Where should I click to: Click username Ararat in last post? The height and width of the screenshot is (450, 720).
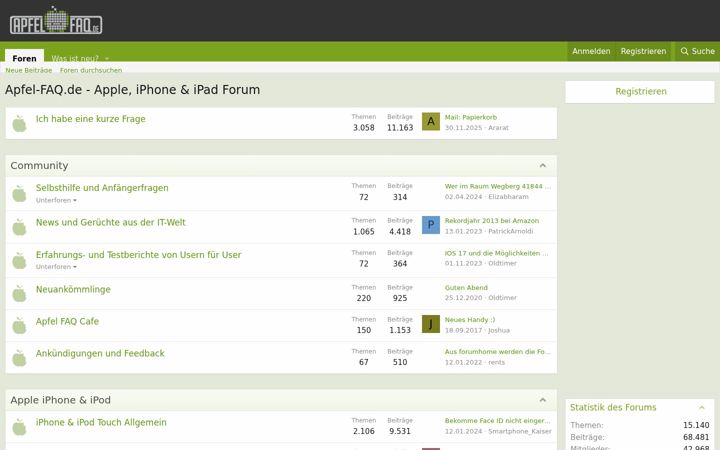(x=498, y=128)
